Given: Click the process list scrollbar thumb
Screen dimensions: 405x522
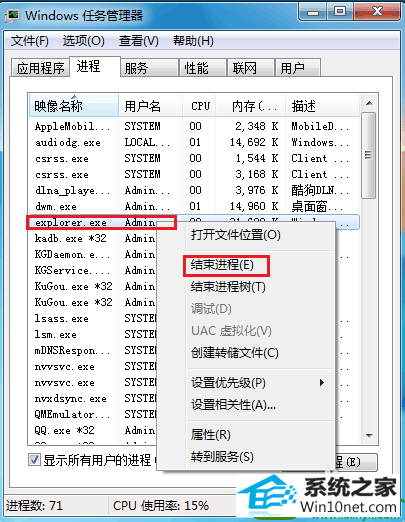Looking at the screenshot, I should pyautogui.click(x=369, y=155).
